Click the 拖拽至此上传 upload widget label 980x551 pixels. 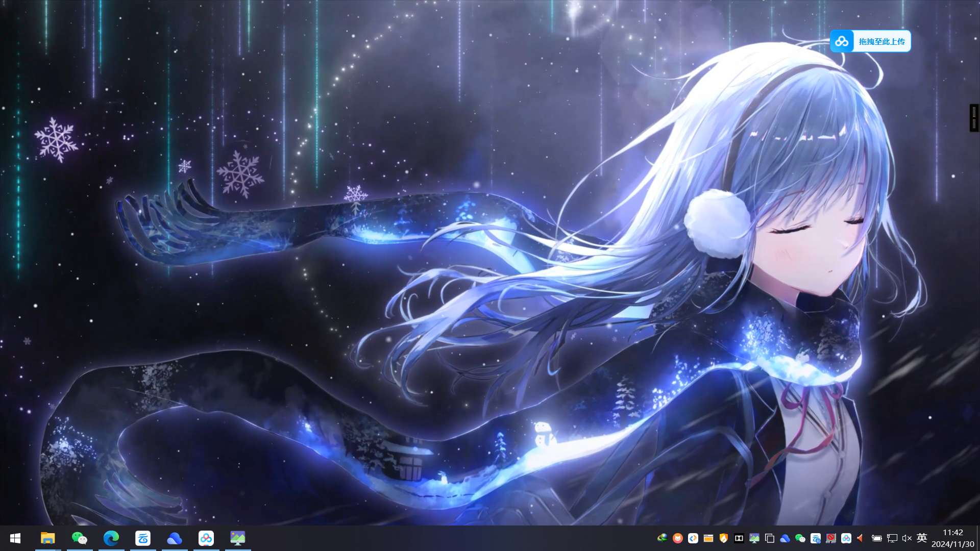(x=881, y=42)
